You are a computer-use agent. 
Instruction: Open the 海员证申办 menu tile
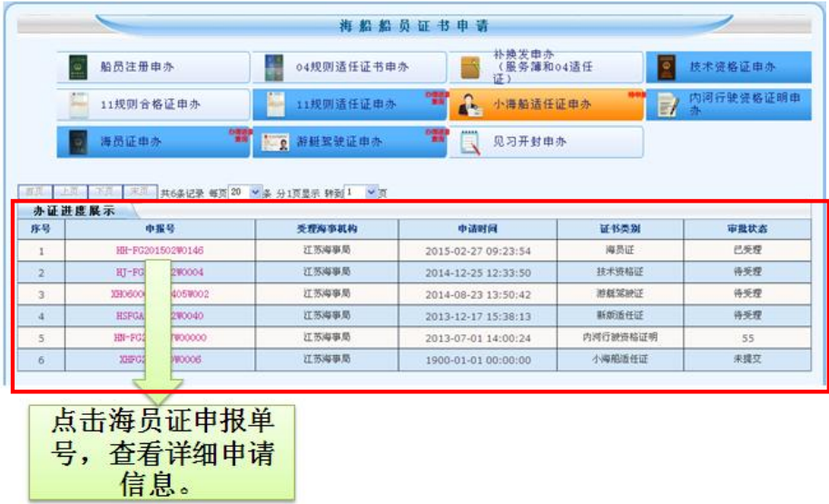click(151, 143)
